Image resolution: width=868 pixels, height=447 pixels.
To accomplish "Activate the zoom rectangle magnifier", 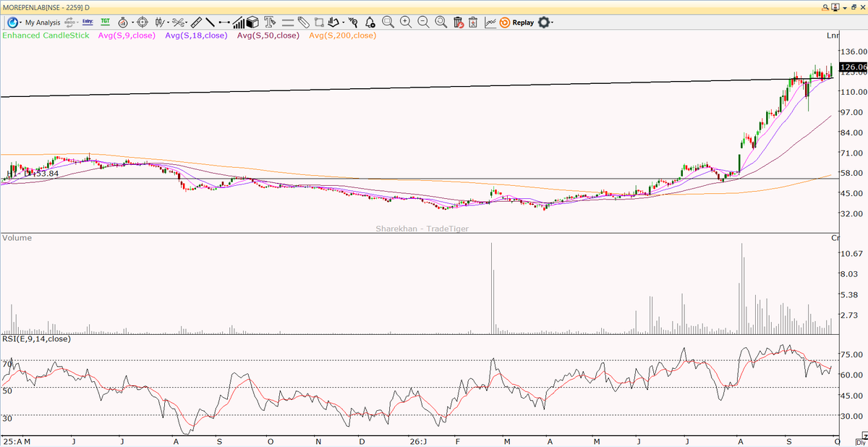I will [388, 22].
